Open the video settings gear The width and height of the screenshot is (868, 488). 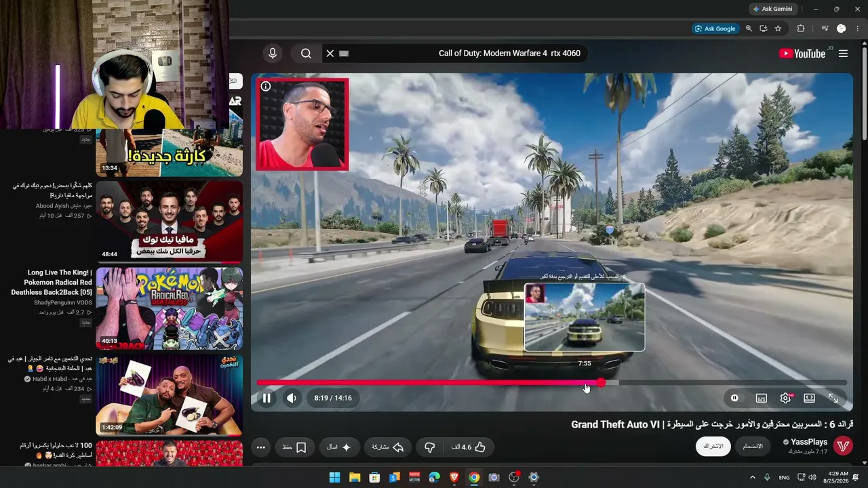click(785, 398)
